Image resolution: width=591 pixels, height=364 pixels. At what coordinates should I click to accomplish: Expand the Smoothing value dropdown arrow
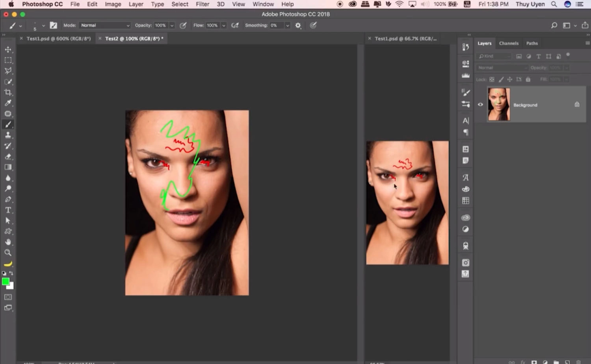(x=288, y=25)
